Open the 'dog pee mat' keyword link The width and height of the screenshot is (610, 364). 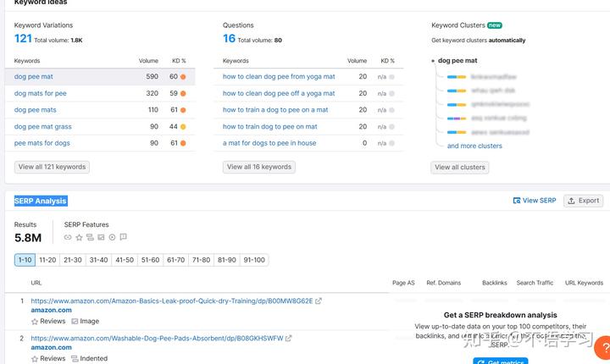[x=33, y=77]
